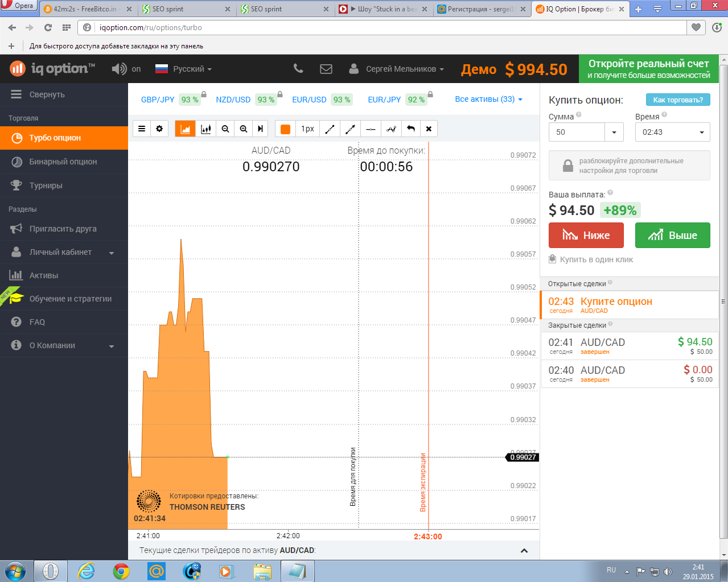
Task: Collapse the sidebar with Свернуть
Action: (64, 94)
